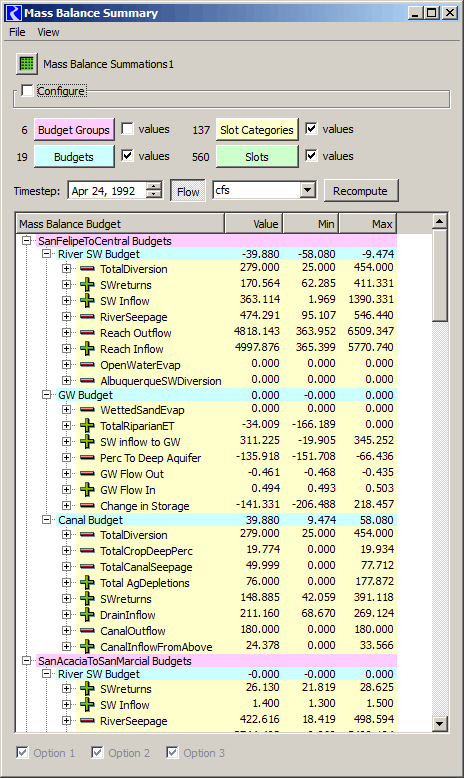Click the green plus icon beside DrainInflow
The width and height of the screenshot is (464, 778).
[87, 615]
